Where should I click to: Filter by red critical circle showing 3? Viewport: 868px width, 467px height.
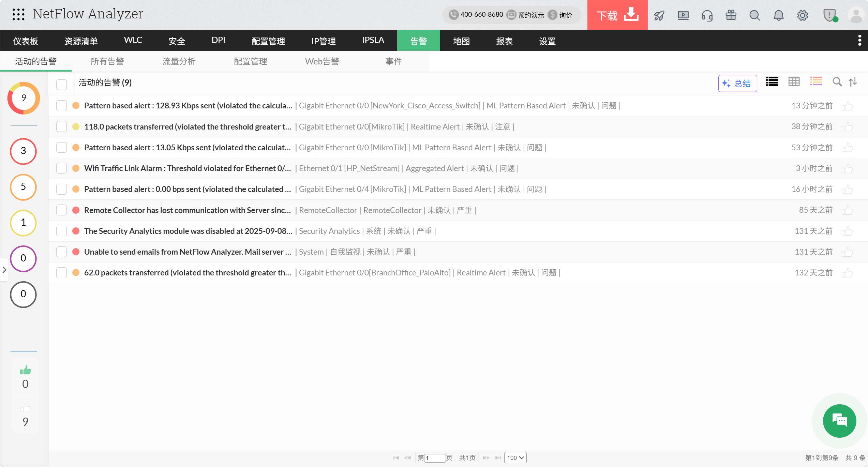pos(23,151)
